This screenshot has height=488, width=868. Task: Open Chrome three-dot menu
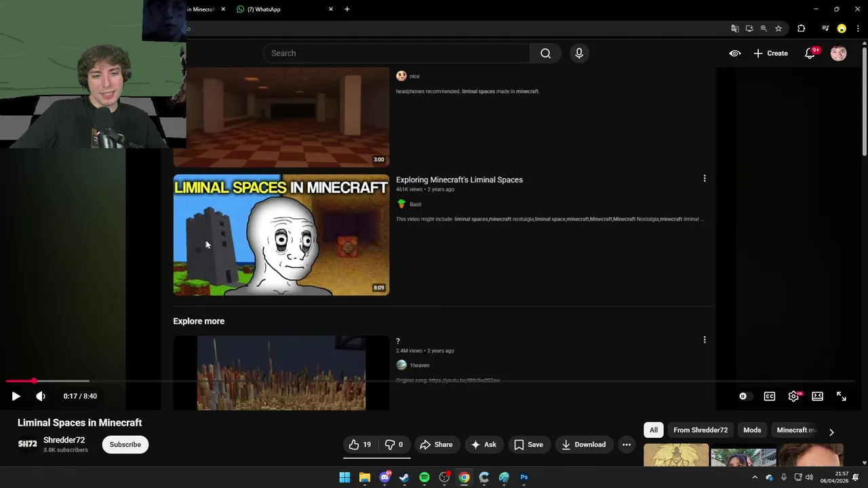[x=858, y=28]
